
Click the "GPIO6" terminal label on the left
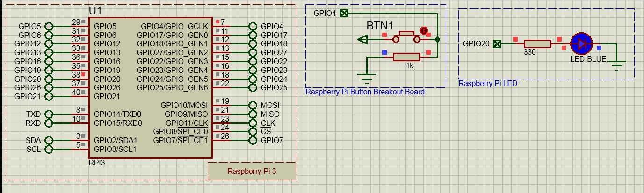[x=30, y=35]
